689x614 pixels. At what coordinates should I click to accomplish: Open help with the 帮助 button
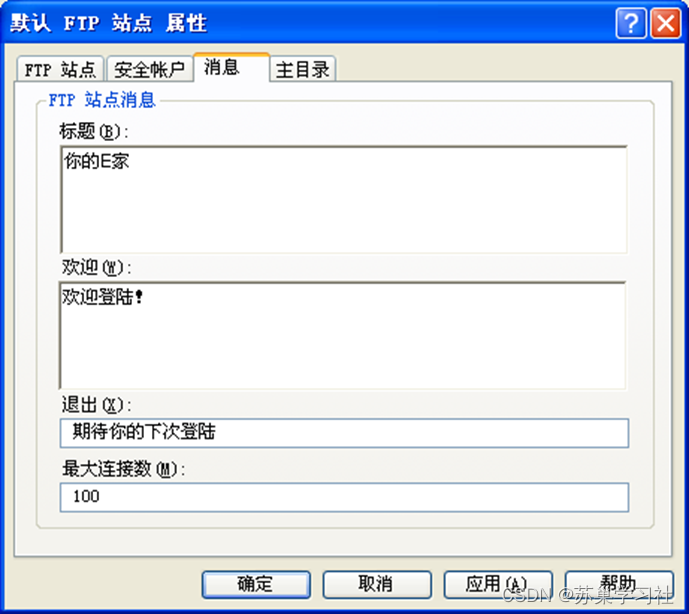click(619, 585)
